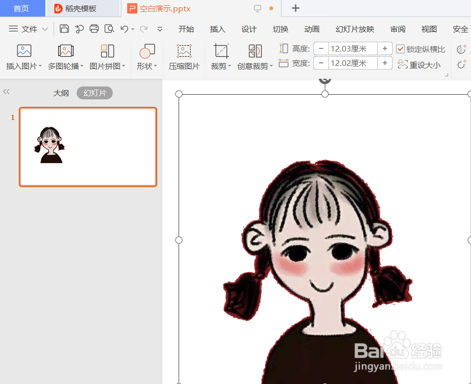This screenshot has height=384, width=471.
Task: Click the new tab plus button
Action: coord(295,8)
